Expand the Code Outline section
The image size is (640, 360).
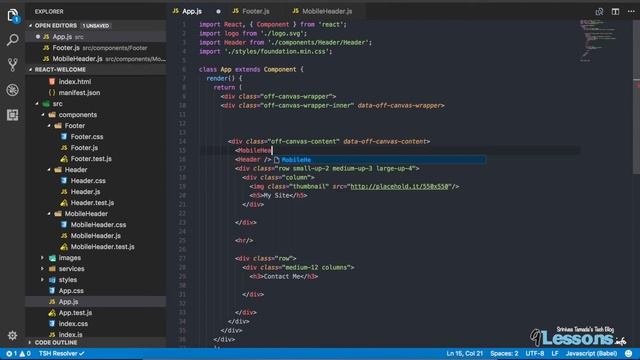pos(56,342)
